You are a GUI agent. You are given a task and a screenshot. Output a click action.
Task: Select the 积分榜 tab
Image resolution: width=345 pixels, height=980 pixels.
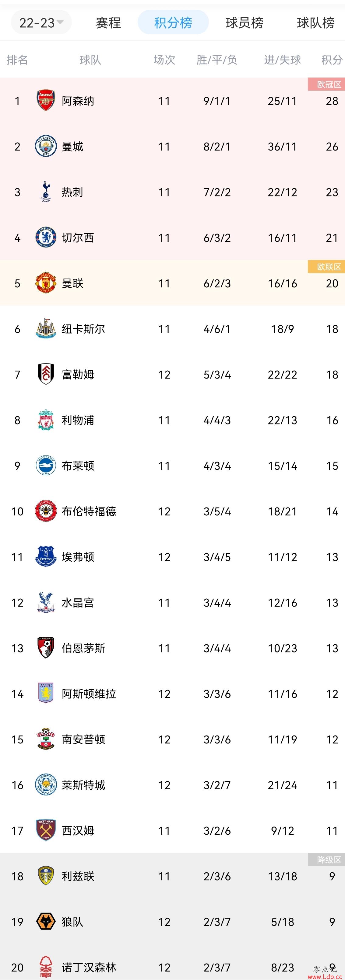click(x=173, y=23)
